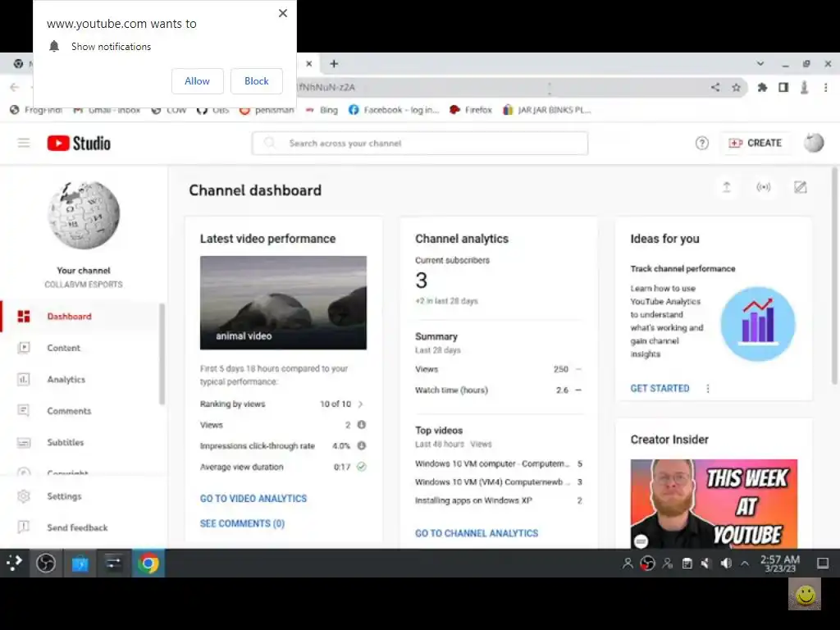This screenshot has width=840, height=630.
Task: Open the Bing bookmark
Action: click(322, 110)
